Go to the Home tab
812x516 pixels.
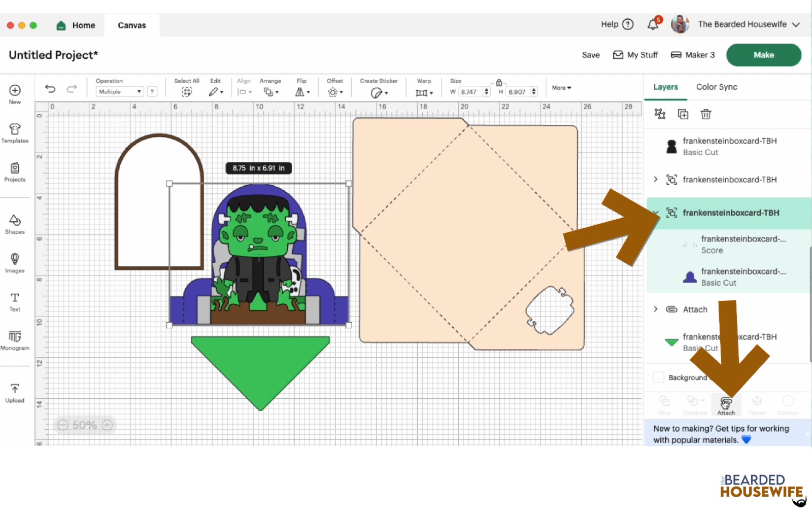click(x=76, y=25)
